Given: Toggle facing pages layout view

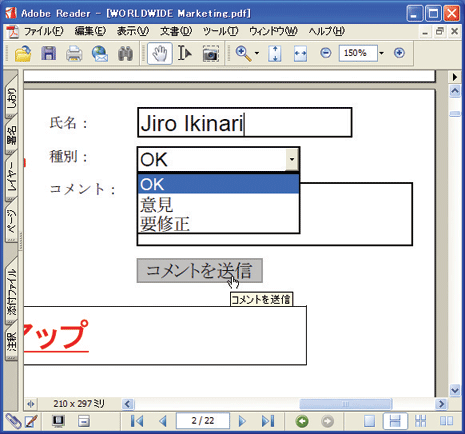Looking at the screenshot, I should pyautogui.click(x=446, y=421).
